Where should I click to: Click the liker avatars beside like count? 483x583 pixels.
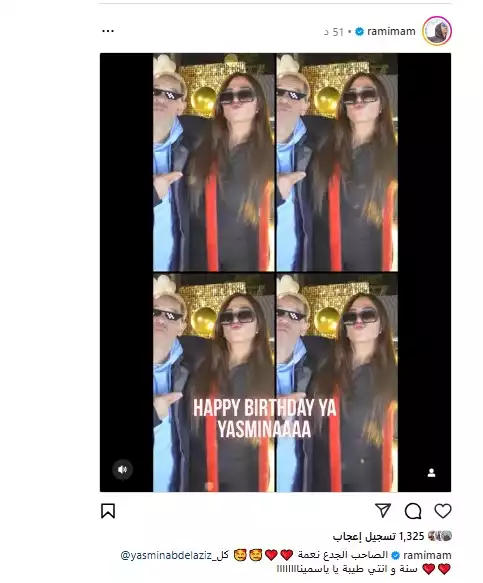pos(439,536)
